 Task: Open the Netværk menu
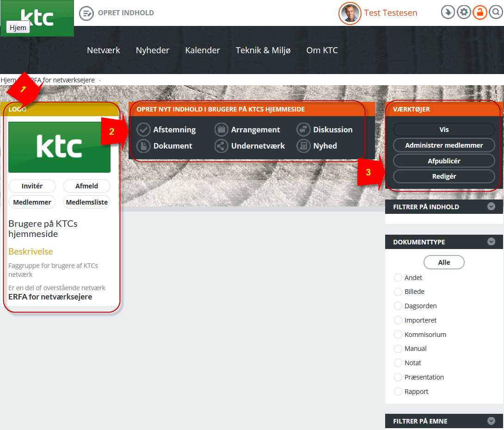click(x=104, y=50)
